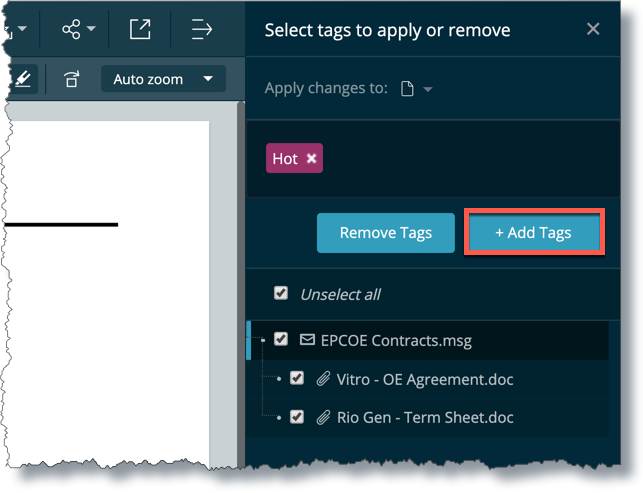
Task: Click the Hot tag chip
Action: tap(294, 158)
